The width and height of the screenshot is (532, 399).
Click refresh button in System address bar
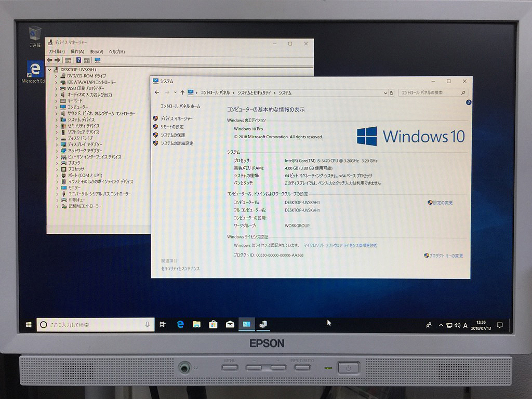392,92
